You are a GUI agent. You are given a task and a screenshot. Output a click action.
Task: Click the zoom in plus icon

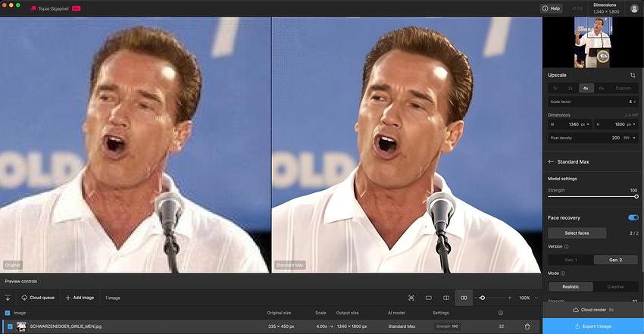pyautogui.click(x=509, y=298)
